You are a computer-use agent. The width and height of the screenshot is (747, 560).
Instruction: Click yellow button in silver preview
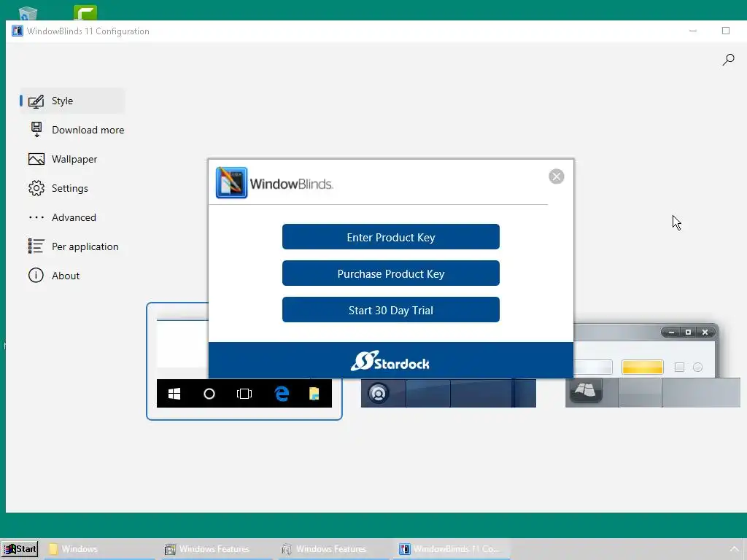tap(642, 367)
